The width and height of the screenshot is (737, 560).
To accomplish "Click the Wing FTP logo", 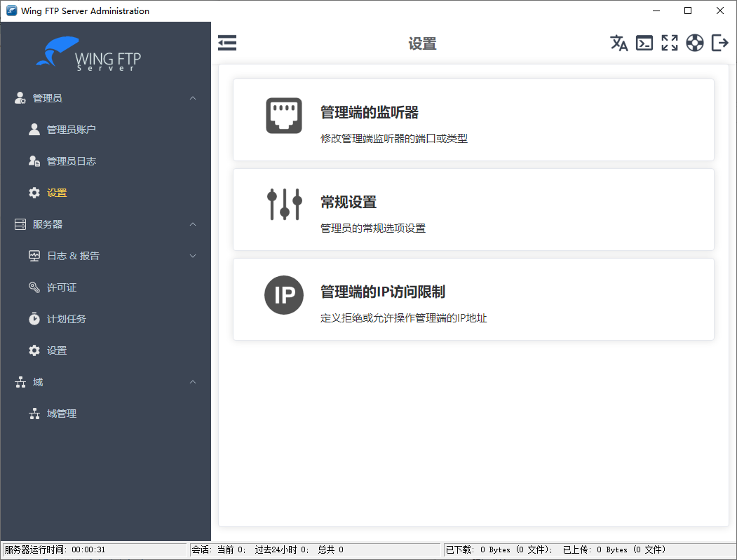I will 91,53.
